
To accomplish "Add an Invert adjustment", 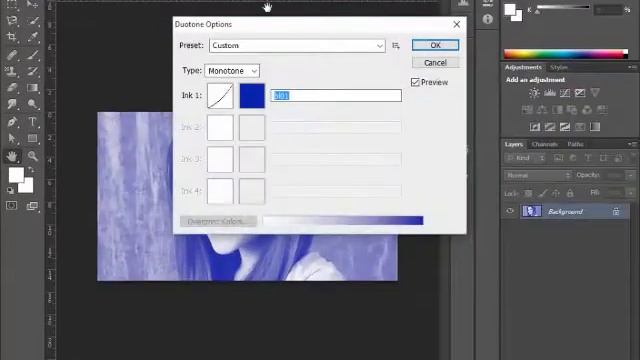I will [x=535, y=127].
